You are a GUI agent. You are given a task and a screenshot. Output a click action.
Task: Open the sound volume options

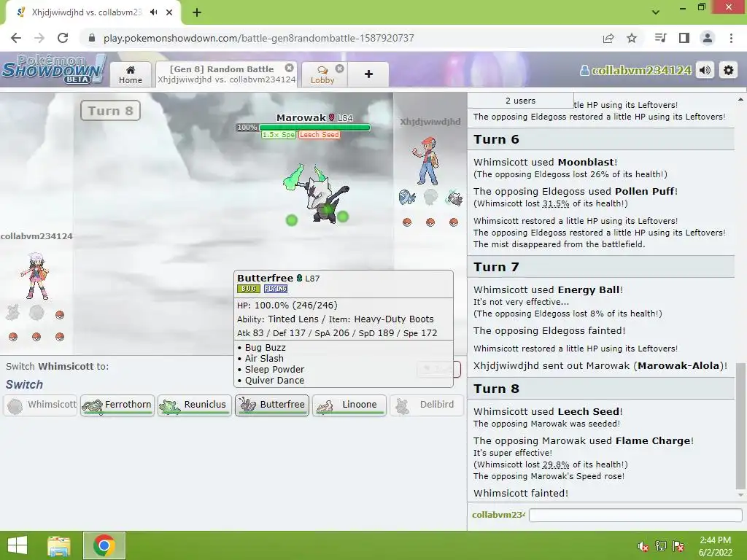705,71
